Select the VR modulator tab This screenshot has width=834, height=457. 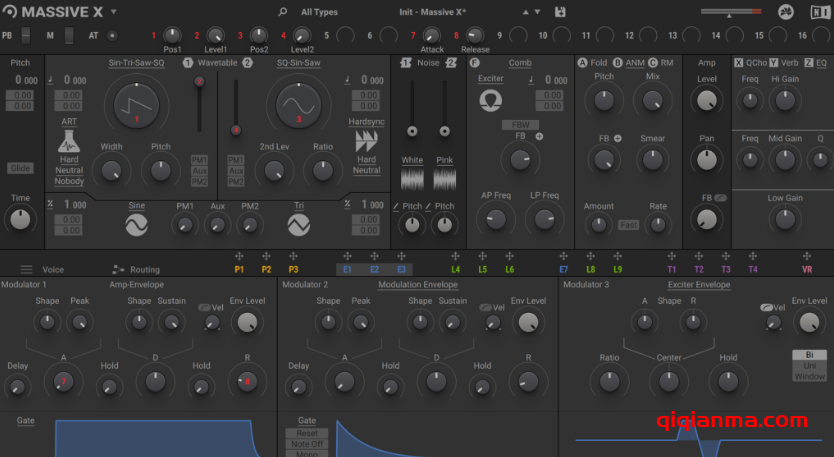pyautogui.click(x=807, y=270)
